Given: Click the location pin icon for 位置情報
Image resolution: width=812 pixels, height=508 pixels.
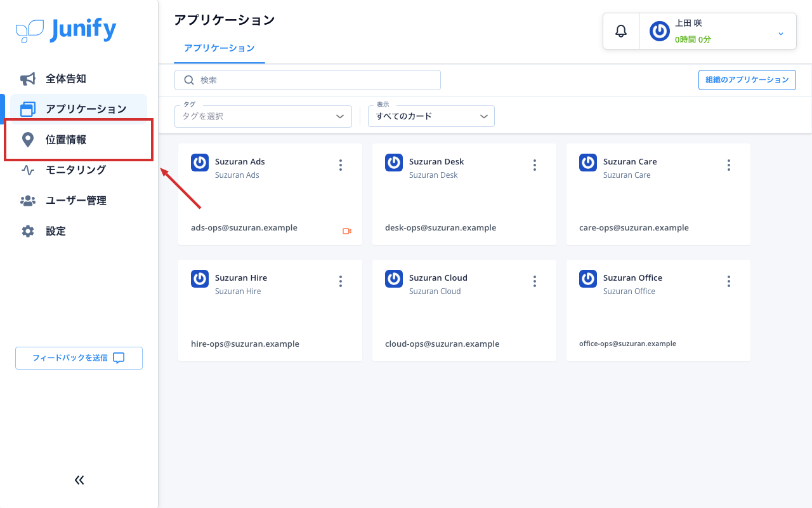Looking at the screenshot, I should tap(28, 140).
